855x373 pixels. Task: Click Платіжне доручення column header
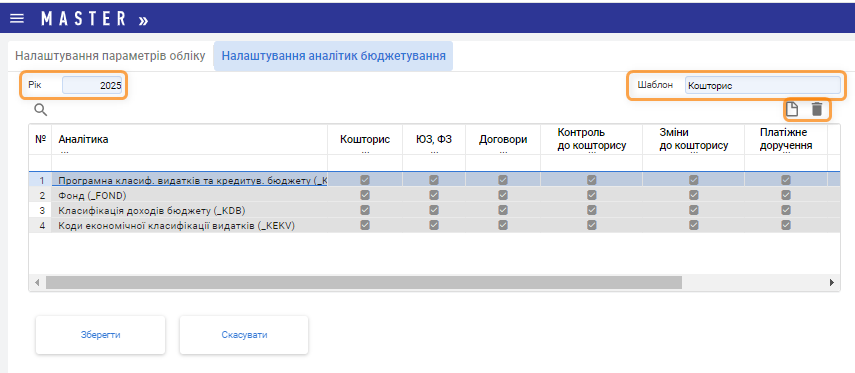coord(786,139)
